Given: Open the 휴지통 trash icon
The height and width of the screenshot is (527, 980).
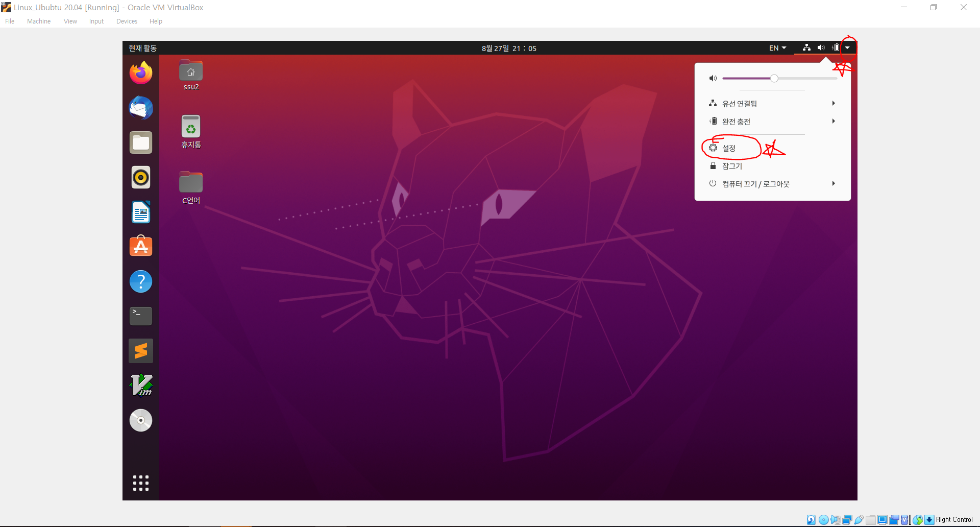Looking at the screenshot, I should point(191,132).
